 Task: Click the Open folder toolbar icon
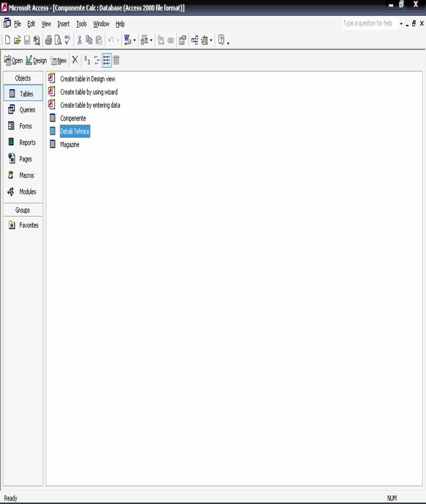click(x=17, y=40)
